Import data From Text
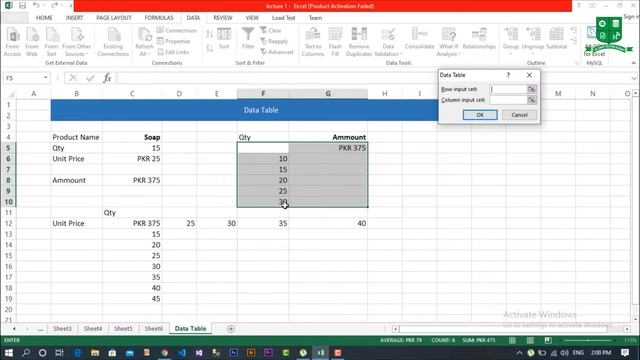 click(51, 42)
